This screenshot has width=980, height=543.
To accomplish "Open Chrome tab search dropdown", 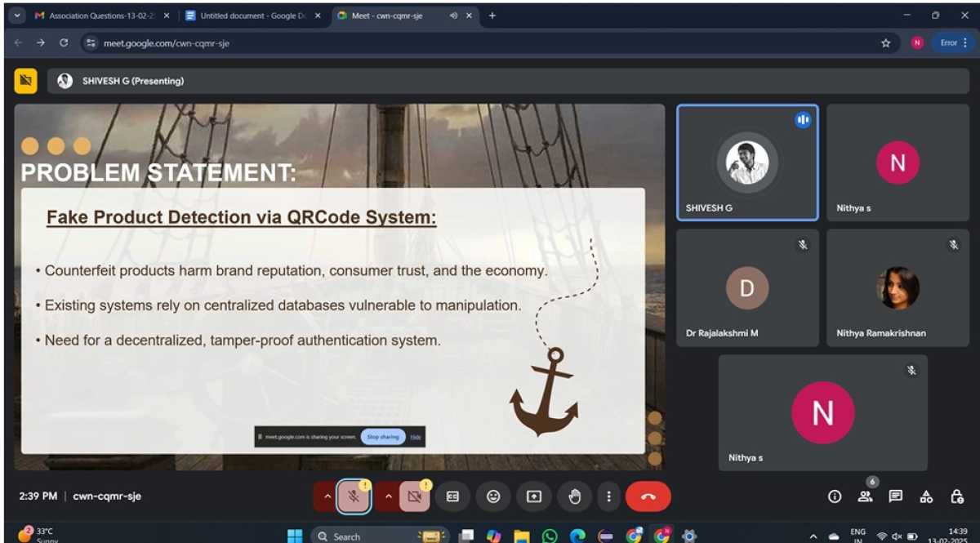I will pos(17,16).
